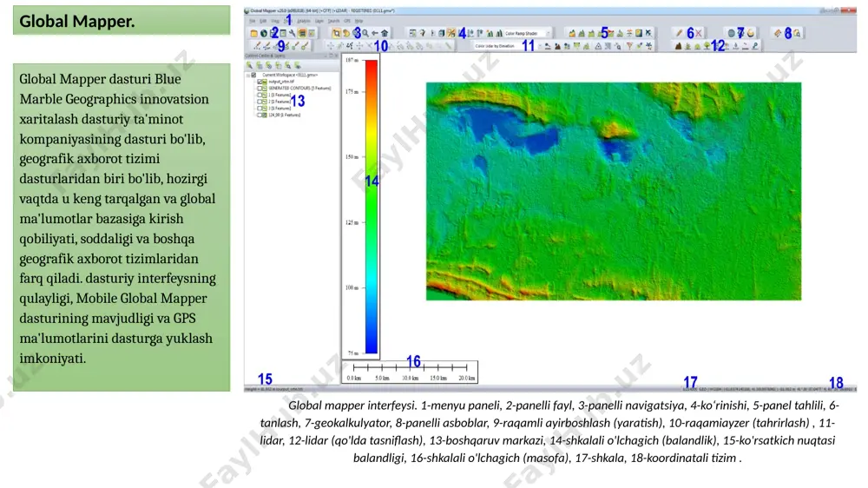The image size is (868, 488).
Task: Click the Home full-view icon
Action: pos(385,33)
